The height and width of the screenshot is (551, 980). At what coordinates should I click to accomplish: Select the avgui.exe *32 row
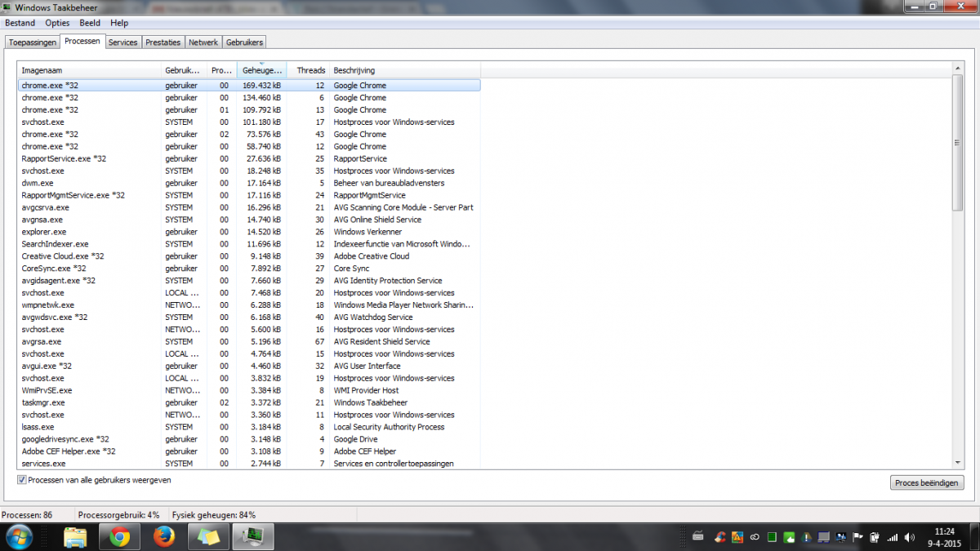click(x=249, y=366)
